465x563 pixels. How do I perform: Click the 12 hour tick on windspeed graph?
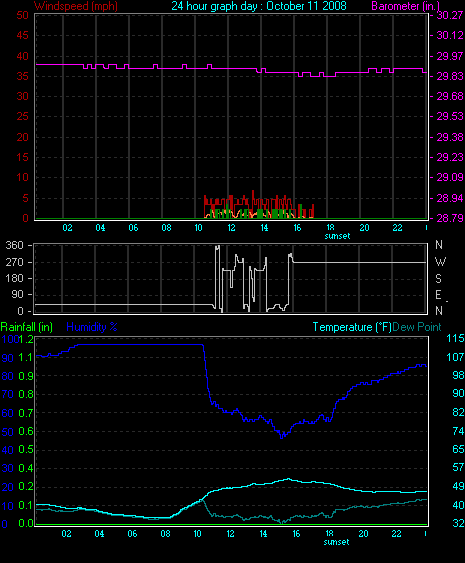pos(231,228)
